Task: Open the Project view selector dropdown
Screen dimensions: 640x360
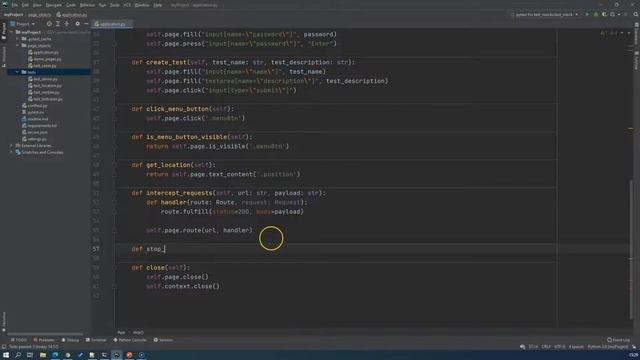Action: coord(23,24)
